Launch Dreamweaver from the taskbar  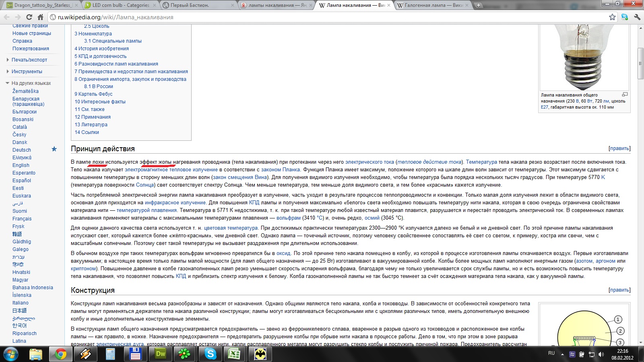(x=161, y=354)
